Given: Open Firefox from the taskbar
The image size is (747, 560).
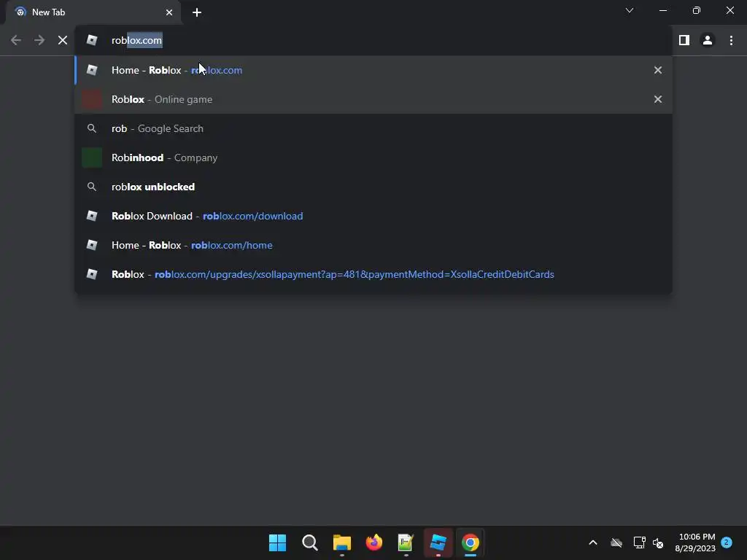Looking at the screenshot, I should [374, 542].
